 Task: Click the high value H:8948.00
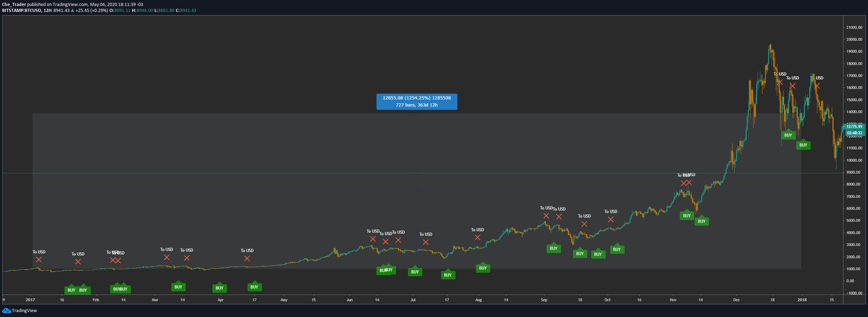click(x=142, y=11)
